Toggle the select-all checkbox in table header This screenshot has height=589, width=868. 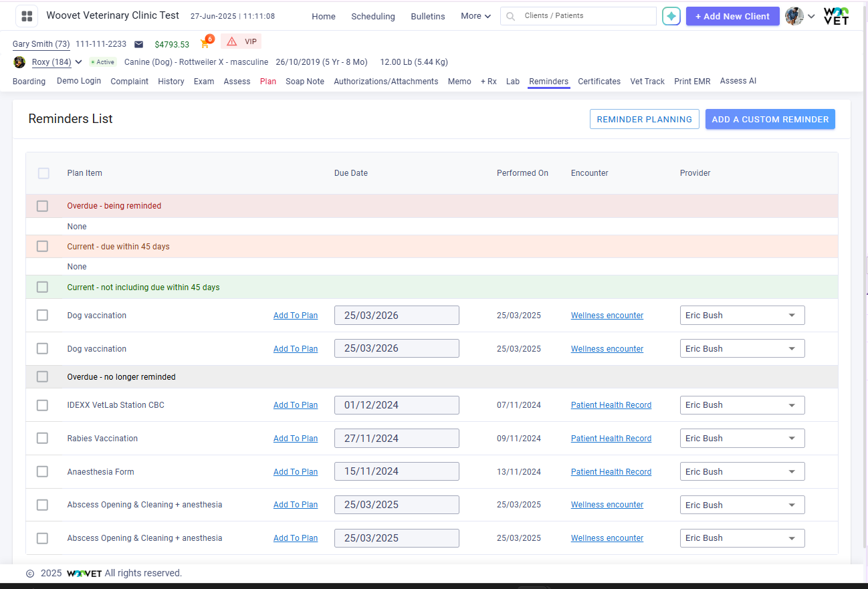click(43, 173)
